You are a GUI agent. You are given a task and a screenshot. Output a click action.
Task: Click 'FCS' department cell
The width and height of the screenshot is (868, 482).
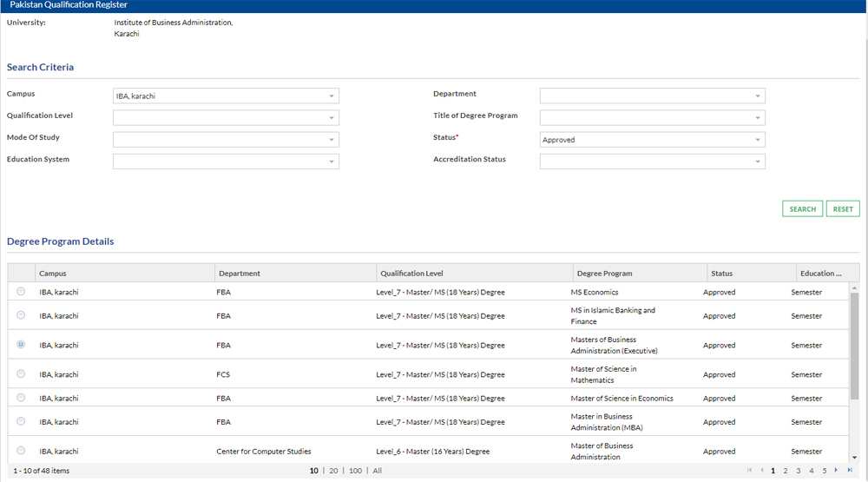[x=223, y=374]
